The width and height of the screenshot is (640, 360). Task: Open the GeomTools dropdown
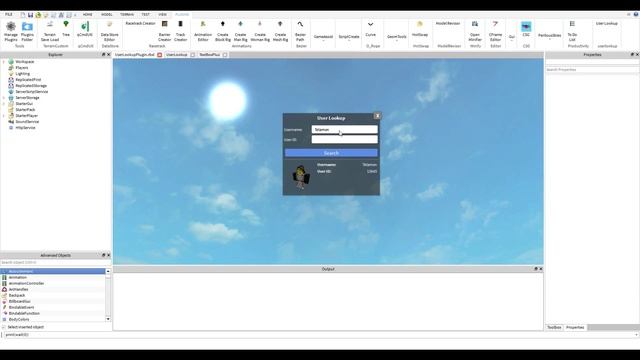coord(396,37)
